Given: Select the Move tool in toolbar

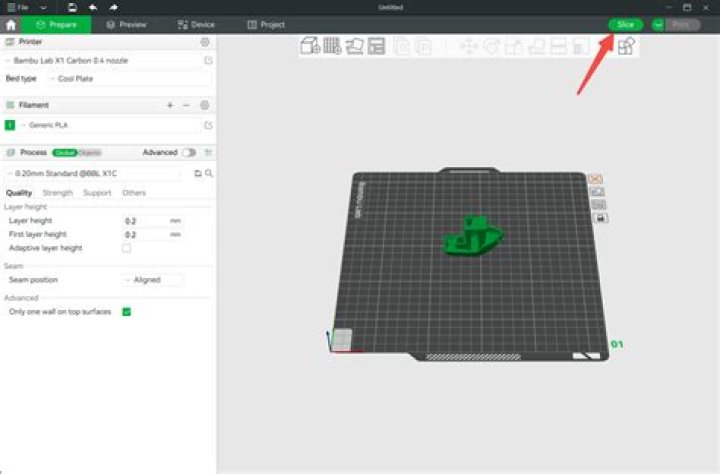Looking at the screenshot, I should [469, 46].
